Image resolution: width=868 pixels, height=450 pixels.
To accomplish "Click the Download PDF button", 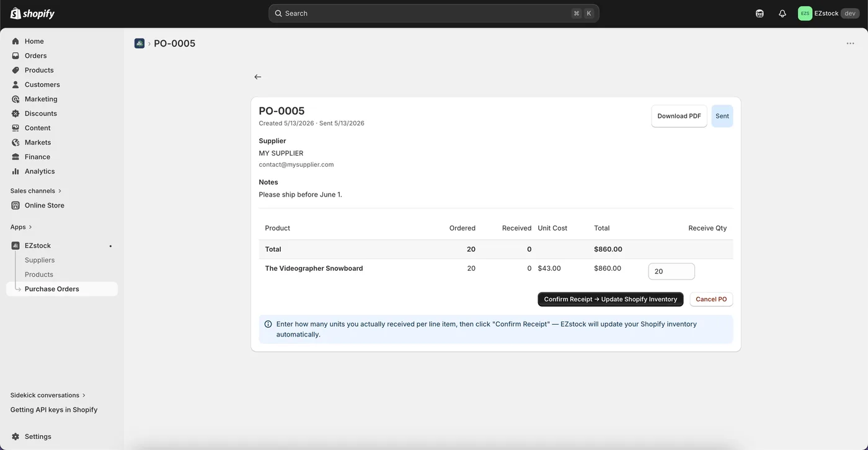I will pyautogui.click(x=679, y=116).
